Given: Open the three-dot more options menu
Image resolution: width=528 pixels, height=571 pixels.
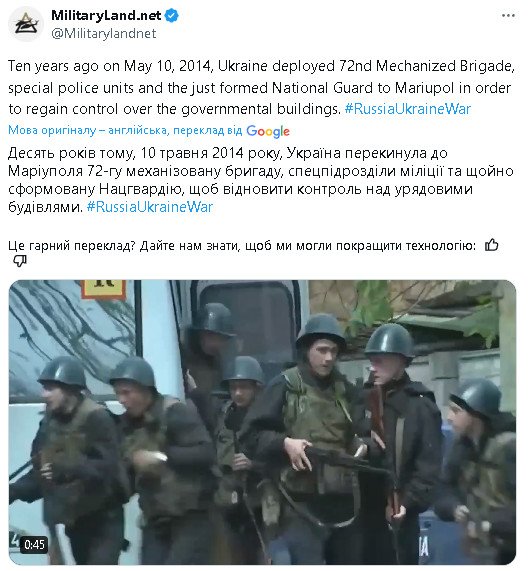Looking at the screenshot, I should (508, 16).
